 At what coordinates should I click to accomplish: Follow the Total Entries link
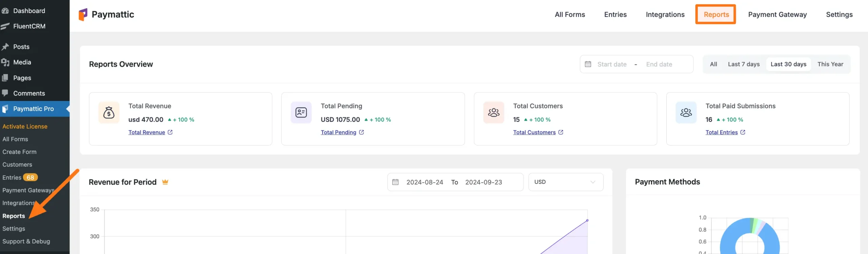point(722,132)
